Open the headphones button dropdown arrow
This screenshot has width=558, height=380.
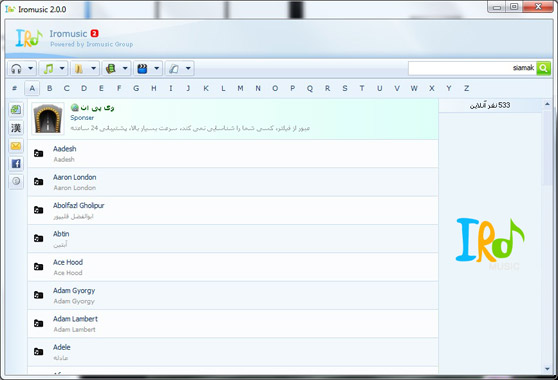point(31,68)
